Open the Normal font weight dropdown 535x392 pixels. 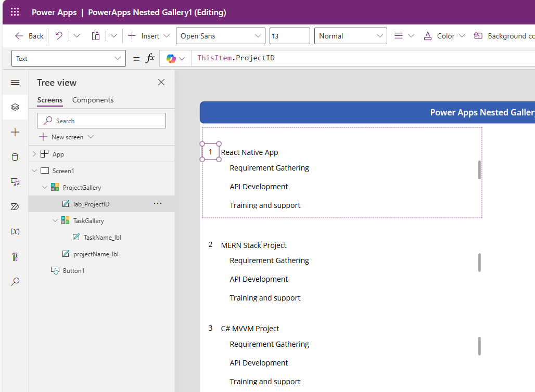click(x=350, y=36)
